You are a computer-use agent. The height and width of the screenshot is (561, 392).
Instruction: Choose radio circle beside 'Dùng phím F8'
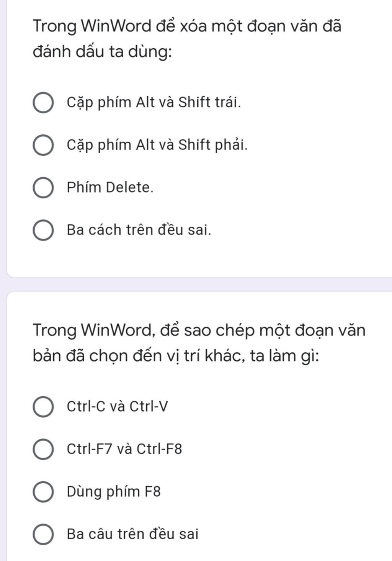click(43, 491)
